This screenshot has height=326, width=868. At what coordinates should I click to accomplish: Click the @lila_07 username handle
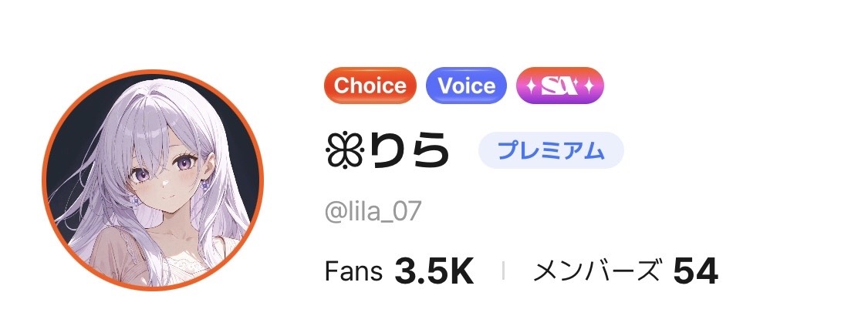pyautogui.click(x=373, y=211)
